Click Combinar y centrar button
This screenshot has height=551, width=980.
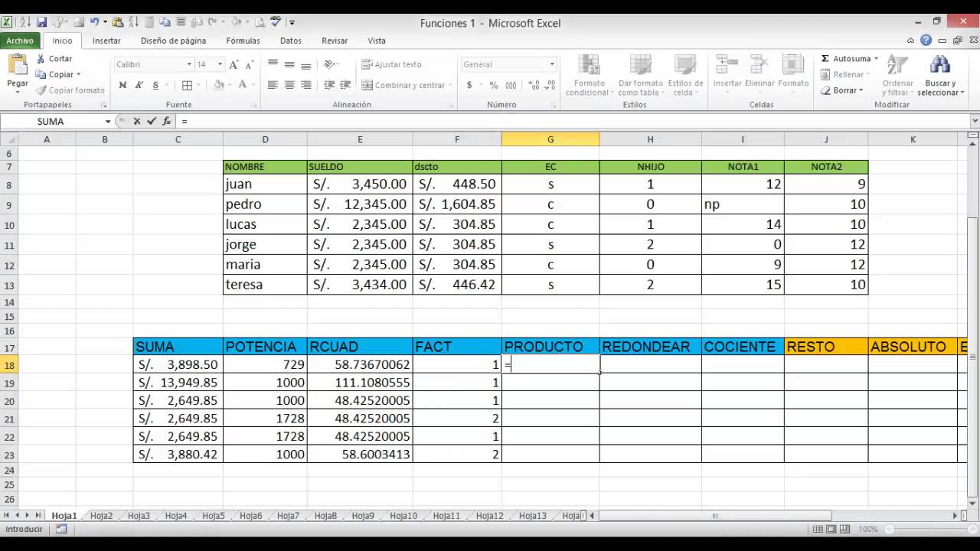pos(404,86)
